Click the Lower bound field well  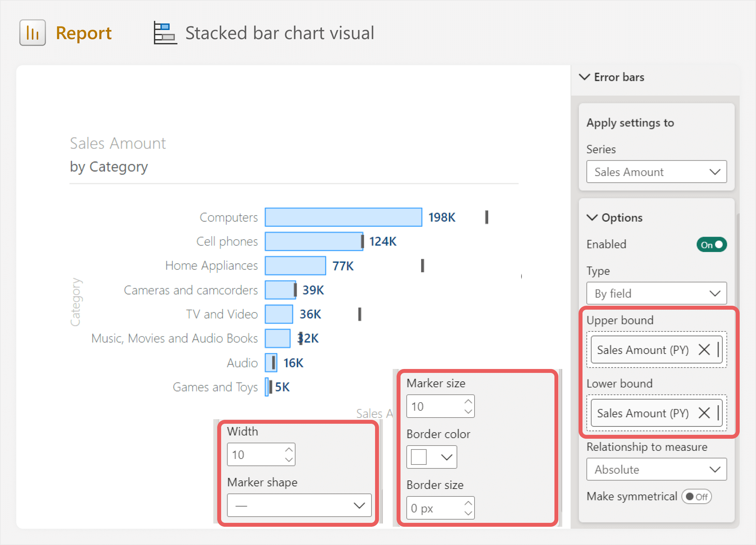pyautogui.click(x=656, y=413)
